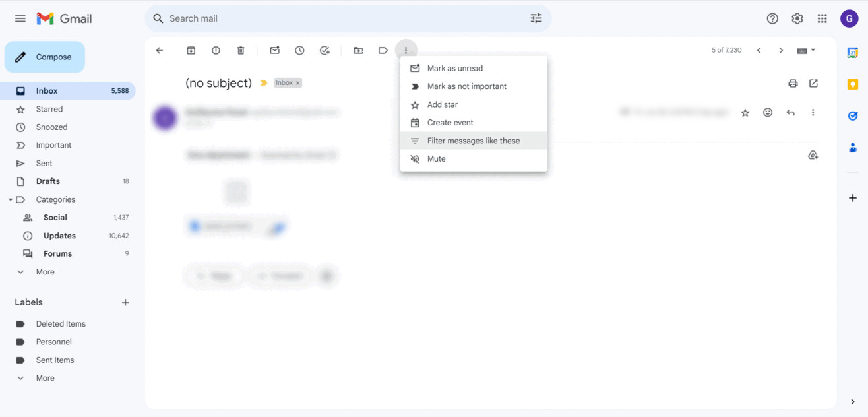
Task: Star this message in the header
Action: (x=745, y=113)
